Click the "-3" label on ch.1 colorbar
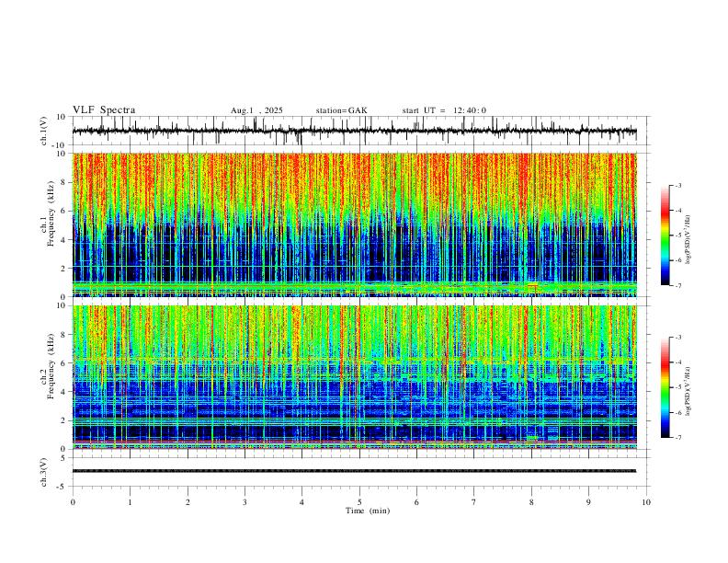728x563 pixels. [x=677, y=185]
